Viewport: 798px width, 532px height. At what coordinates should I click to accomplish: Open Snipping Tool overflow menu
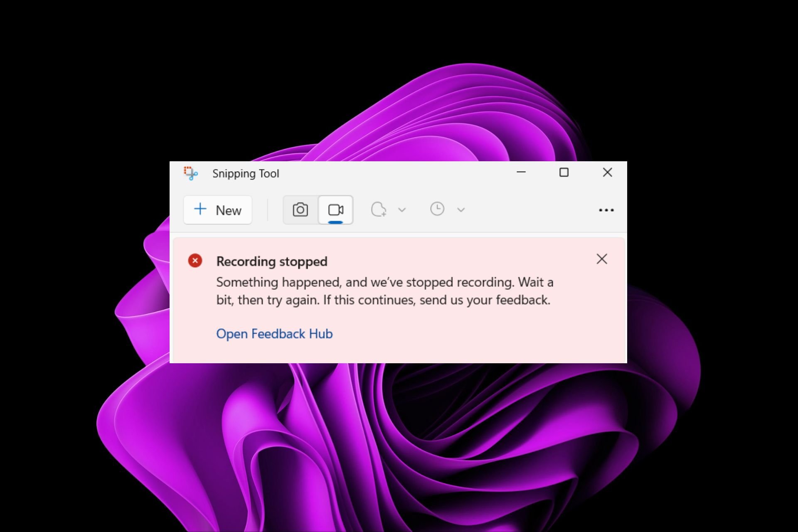pos(607,209)
